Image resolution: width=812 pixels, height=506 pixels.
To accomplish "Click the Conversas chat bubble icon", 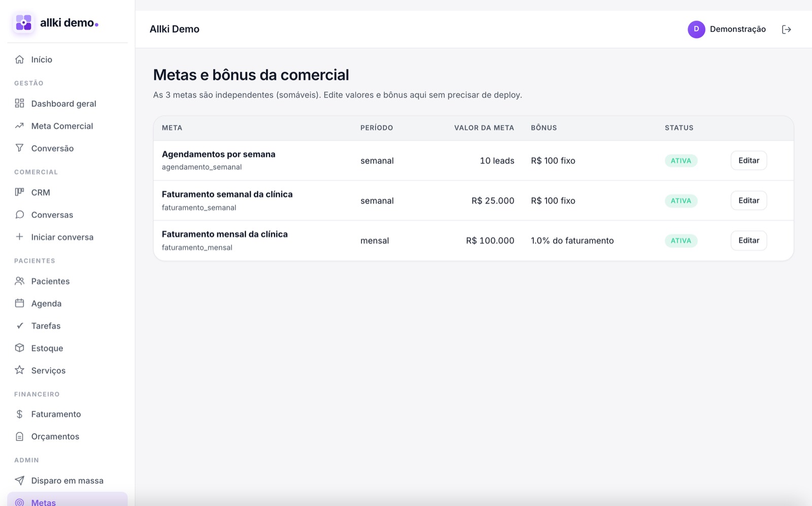I will 19,215.
